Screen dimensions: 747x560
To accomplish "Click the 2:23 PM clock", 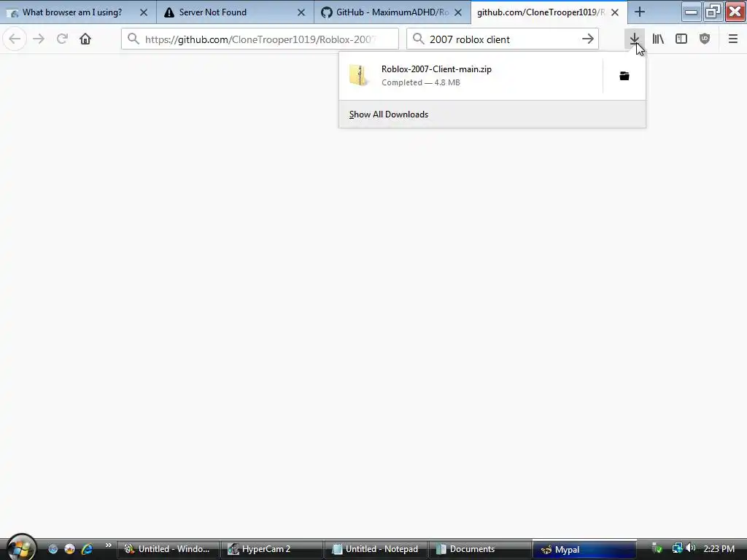I will pyautogui.click(x=719, y=549).
